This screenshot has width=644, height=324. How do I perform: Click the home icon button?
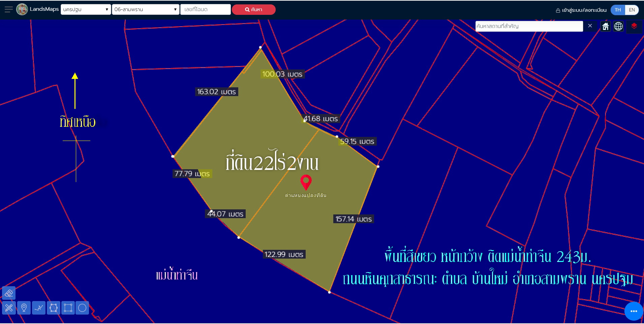[x=606, y=26]
